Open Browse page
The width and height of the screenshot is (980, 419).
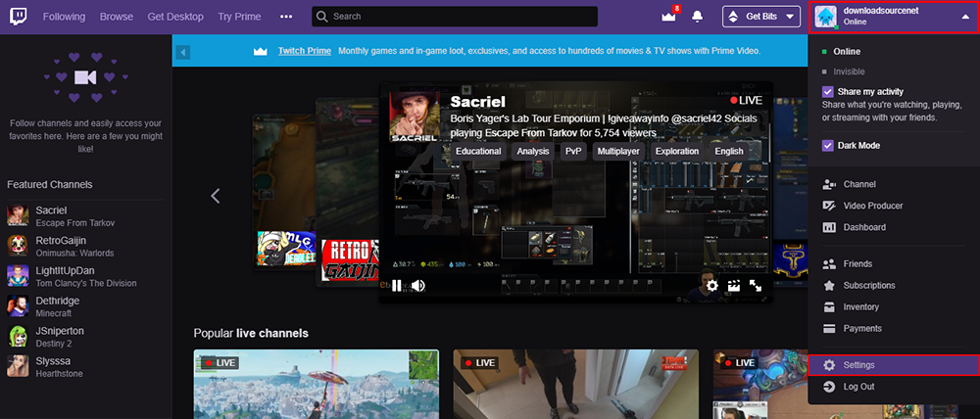click(x=117, y=17)
